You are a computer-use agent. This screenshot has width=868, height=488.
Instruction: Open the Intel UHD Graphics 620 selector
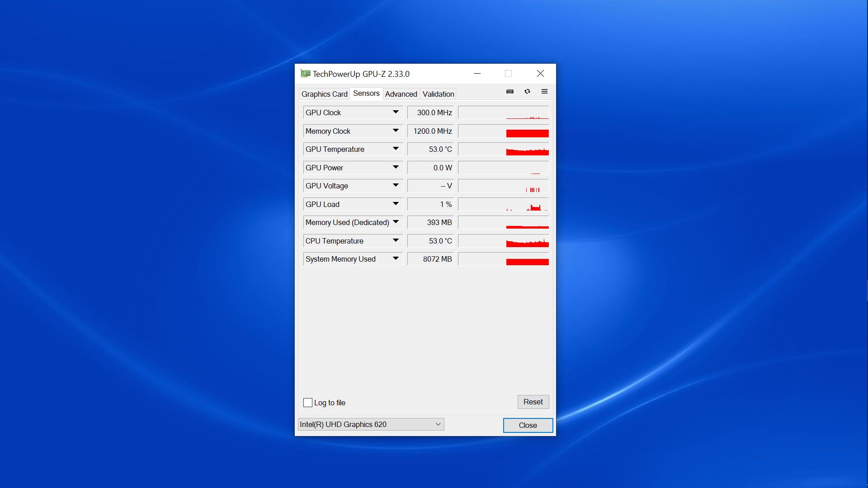371,424
